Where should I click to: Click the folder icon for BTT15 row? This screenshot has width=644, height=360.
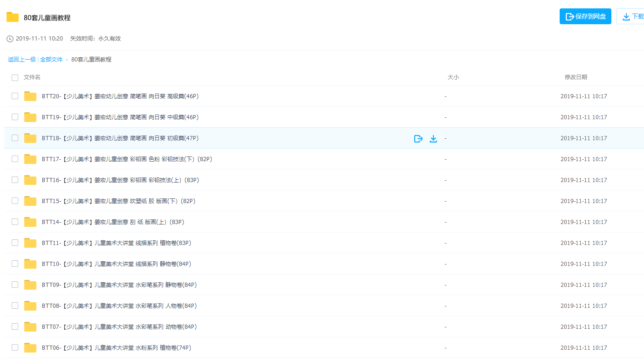[x=30, y=201]
